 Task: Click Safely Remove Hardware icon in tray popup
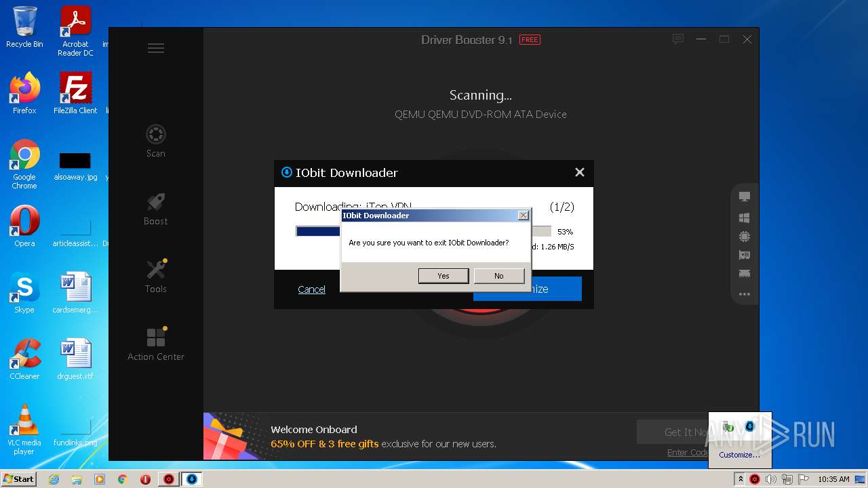click(729, 426)
